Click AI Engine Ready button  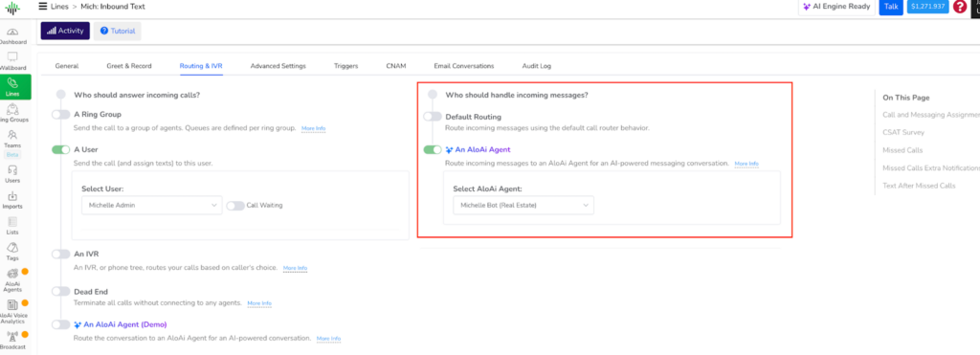pyautogui.click(x=836, y=7)
